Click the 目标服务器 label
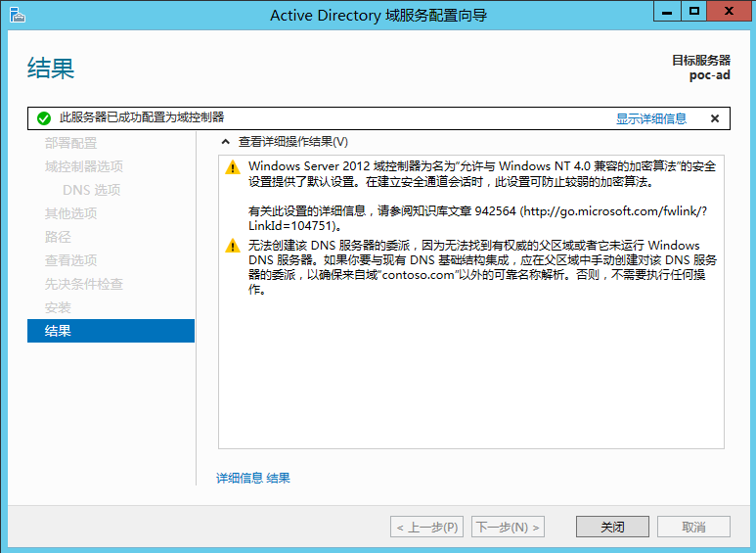The image size is (756, 553). click(x=701, y=61)
